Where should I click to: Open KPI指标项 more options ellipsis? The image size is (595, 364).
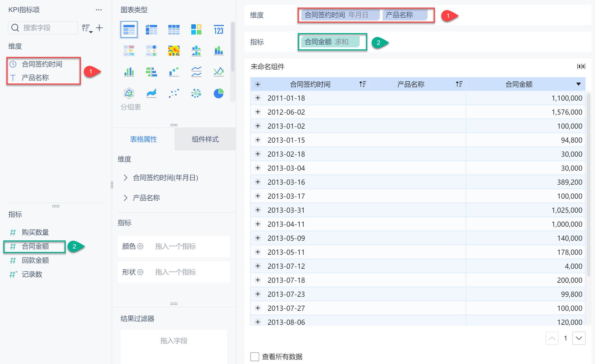tap(99, 10)
